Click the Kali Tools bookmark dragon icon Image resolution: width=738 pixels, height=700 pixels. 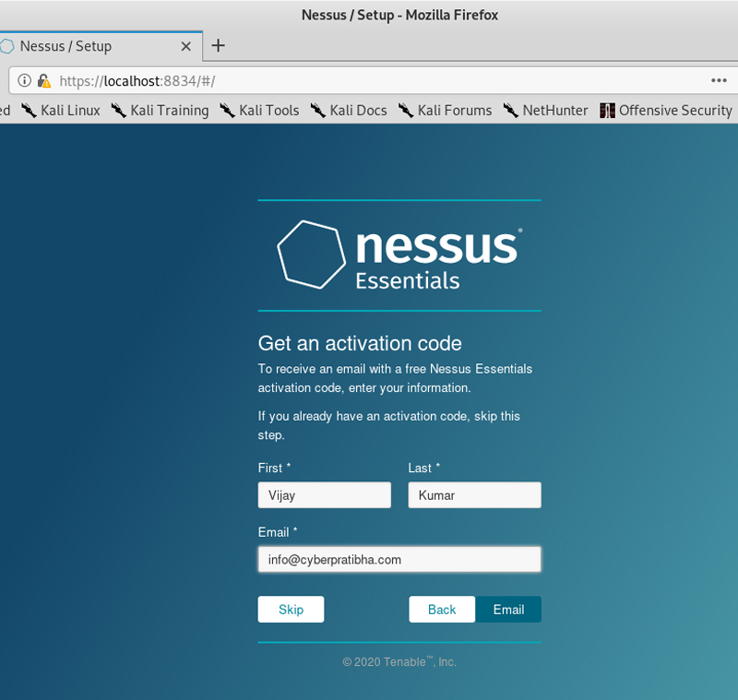[227, 111]
